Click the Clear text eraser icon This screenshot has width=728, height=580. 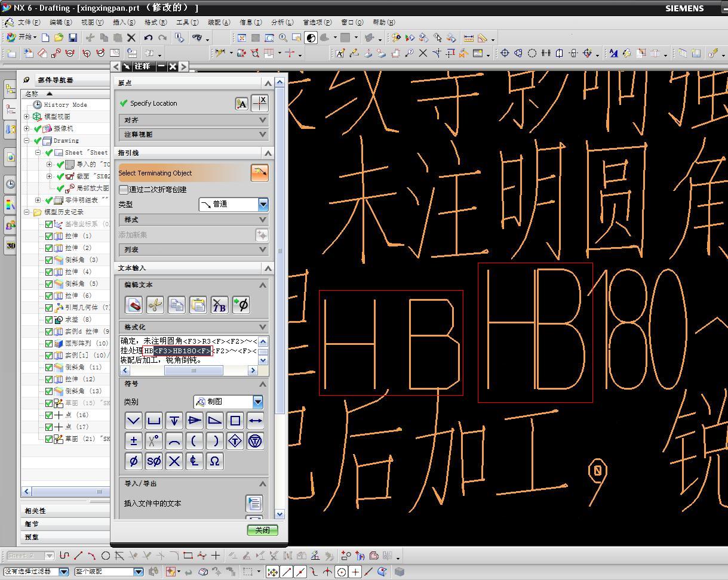point(134,305)
